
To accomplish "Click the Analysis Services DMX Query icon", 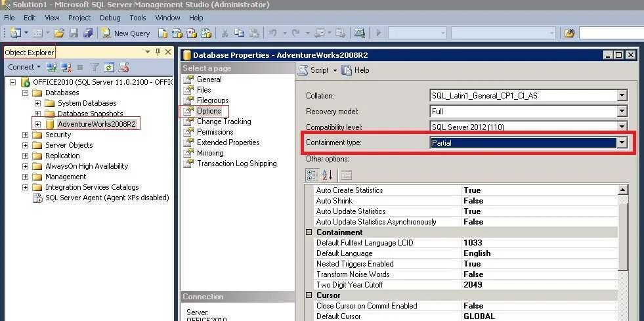I will (192, 33).
